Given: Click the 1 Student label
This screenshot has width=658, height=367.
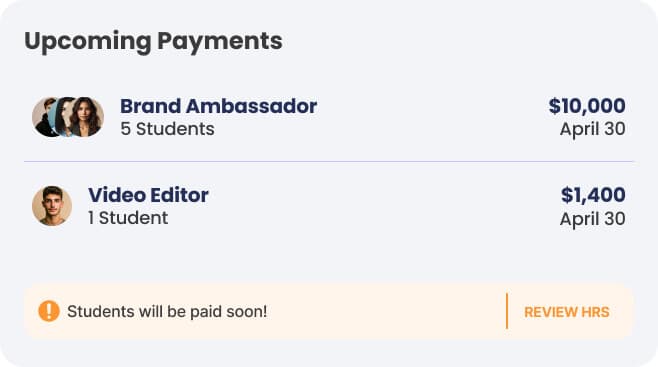Looking at the screenshot, I should (128, 218).
